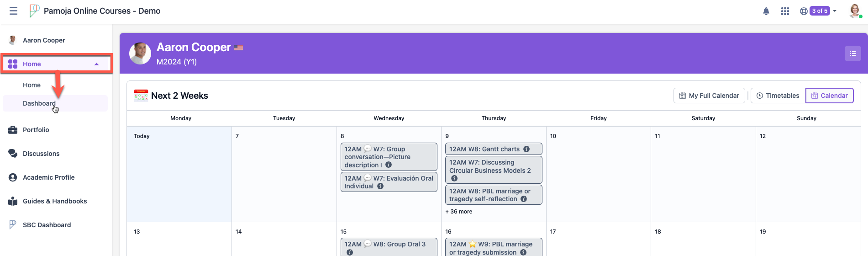
Task: Show the + 36 more events
Action: (x=459, y=212)
